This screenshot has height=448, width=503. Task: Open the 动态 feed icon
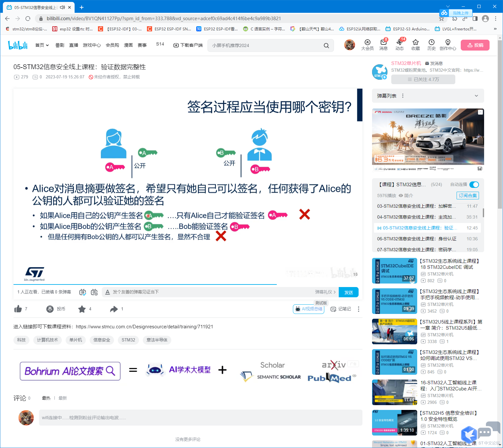[x=399, y=45]
